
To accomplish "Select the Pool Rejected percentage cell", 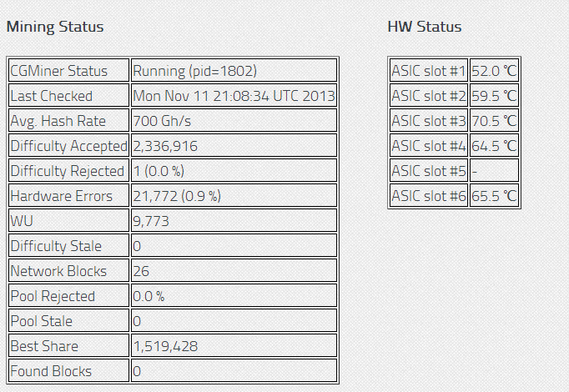I will pos(234,295).
